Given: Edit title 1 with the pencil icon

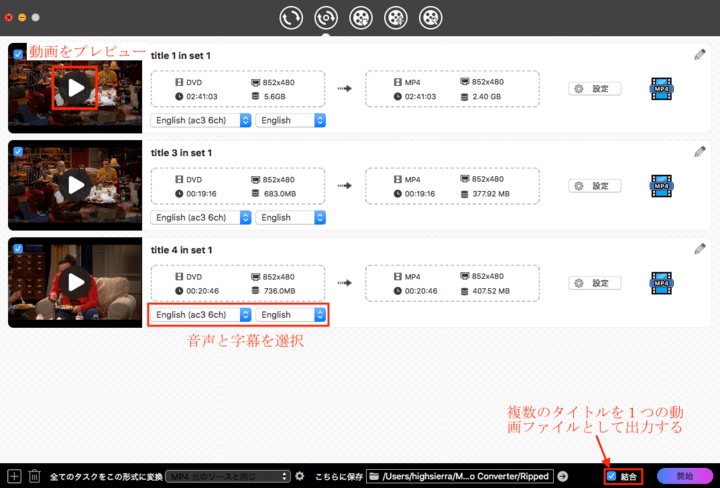Looking at the screenshot, I should pos(700,55).
